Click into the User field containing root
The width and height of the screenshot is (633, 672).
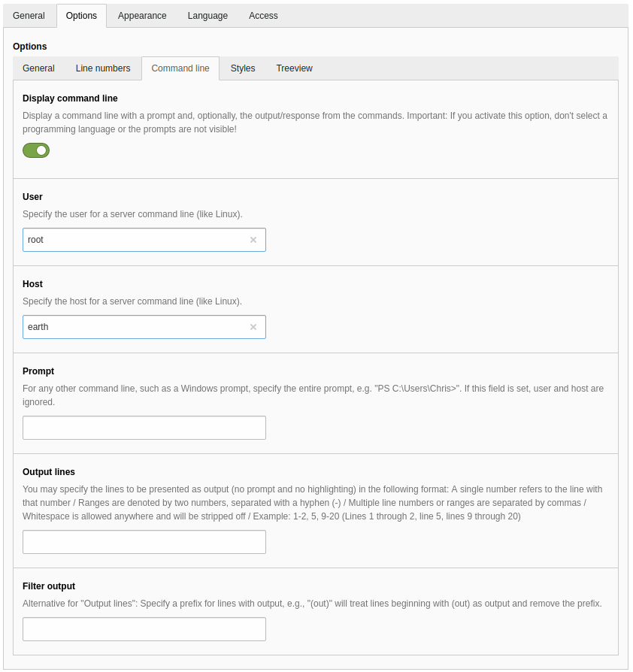[x=135, y=240]
